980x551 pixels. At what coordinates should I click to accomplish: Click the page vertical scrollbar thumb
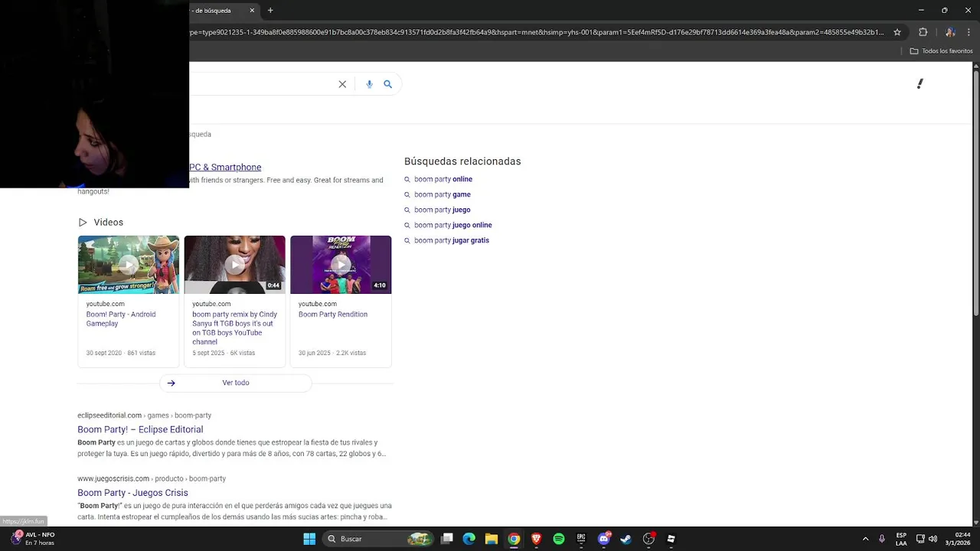(976, 191)
